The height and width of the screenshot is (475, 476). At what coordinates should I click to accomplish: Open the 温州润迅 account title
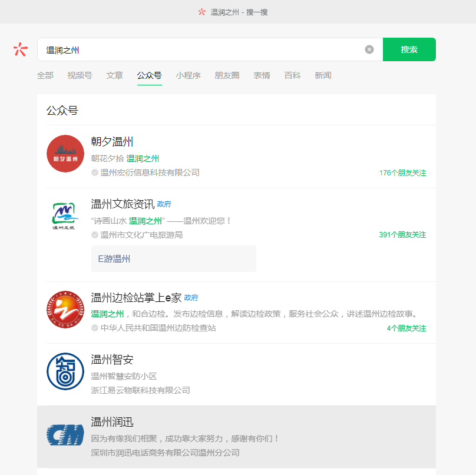112,422
